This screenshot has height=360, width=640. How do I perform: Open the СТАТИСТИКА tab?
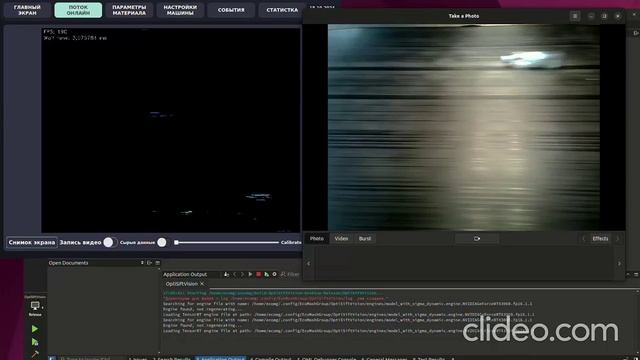click(282, 10)
